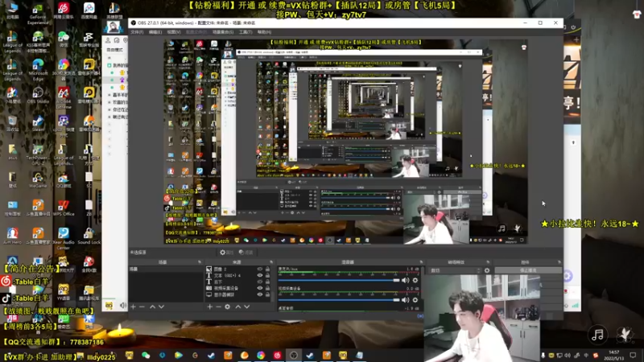Open the GeForce Experience desktop icon
This screenshot has width=644, height=362.
click(38, 14)
